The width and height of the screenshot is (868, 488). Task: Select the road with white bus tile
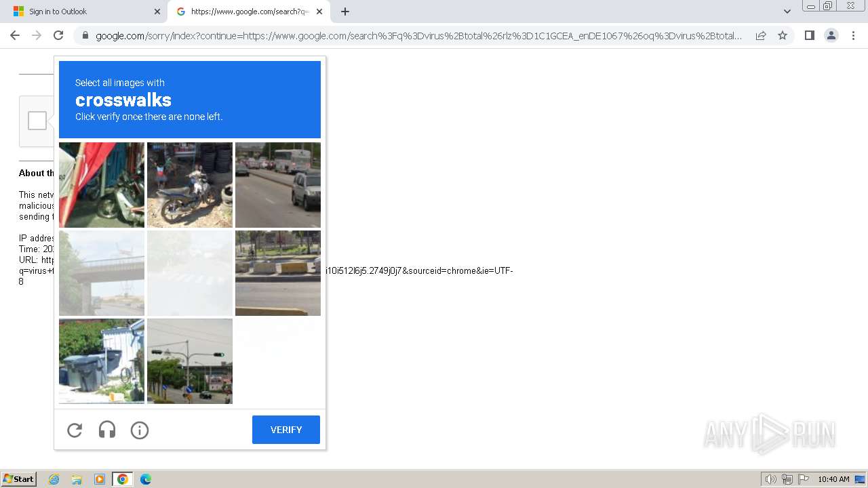tap(278, 185)
